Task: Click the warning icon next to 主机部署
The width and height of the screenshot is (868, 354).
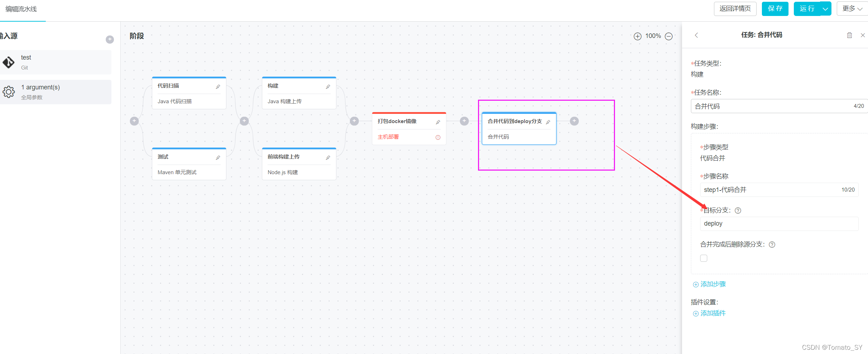Action: pos(438,137)
